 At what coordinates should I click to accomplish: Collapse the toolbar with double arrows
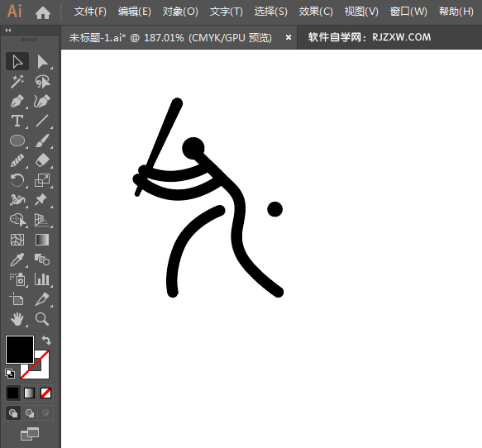pos(8,30)
